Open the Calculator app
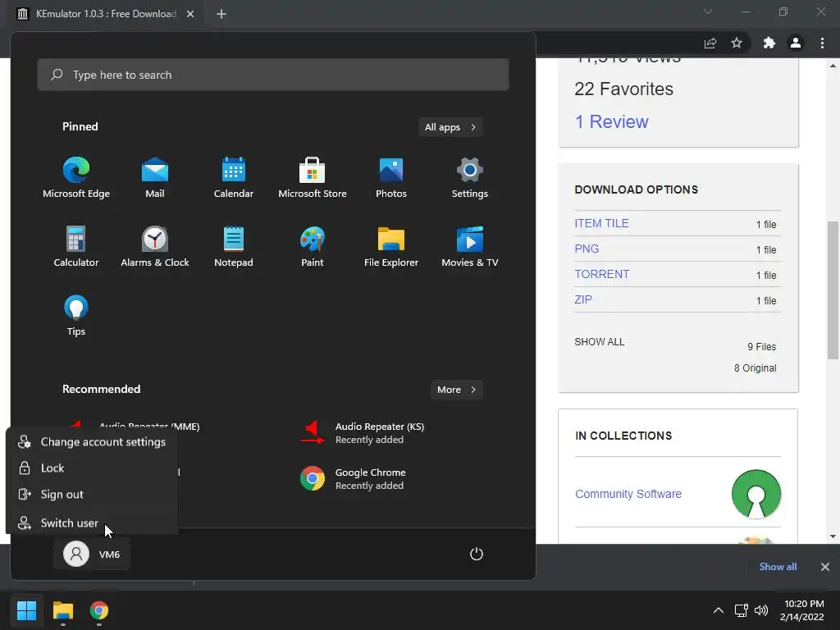This screenshot has width=840, height=630. pyautogui.click(x=76, y=246)
